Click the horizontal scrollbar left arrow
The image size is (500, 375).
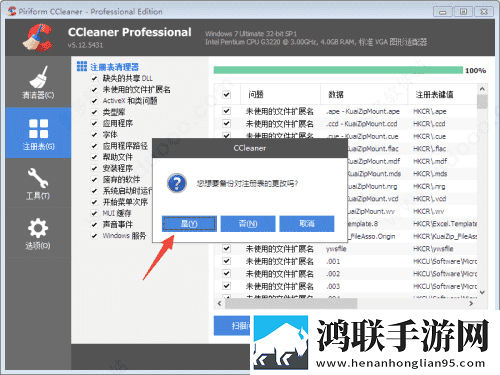point(219,303)
